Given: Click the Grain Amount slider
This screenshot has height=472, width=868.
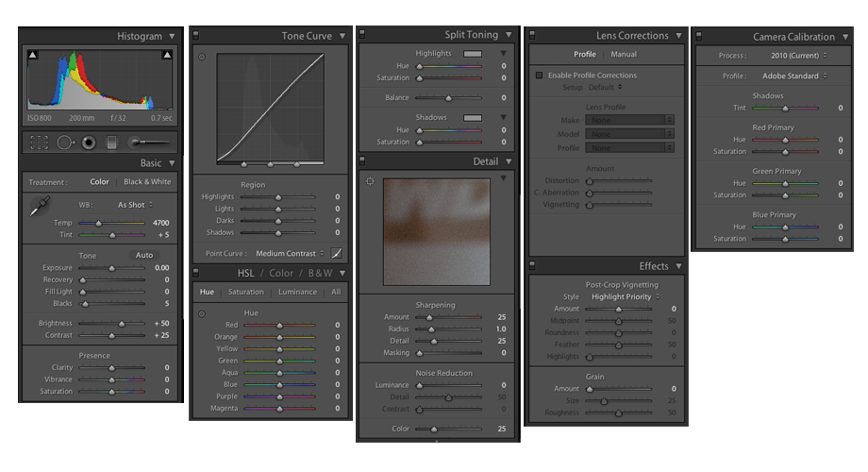Looking at the screenshot, I should (x=619, y=389).
